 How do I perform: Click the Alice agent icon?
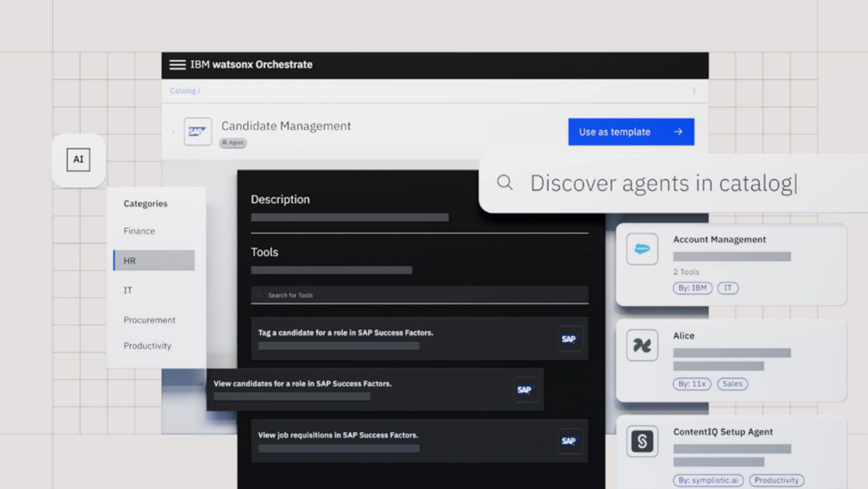642,345
